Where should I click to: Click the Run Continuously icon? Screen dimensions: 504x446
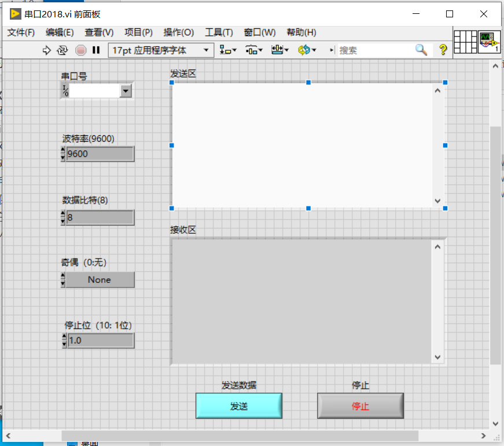coord(62,50)
